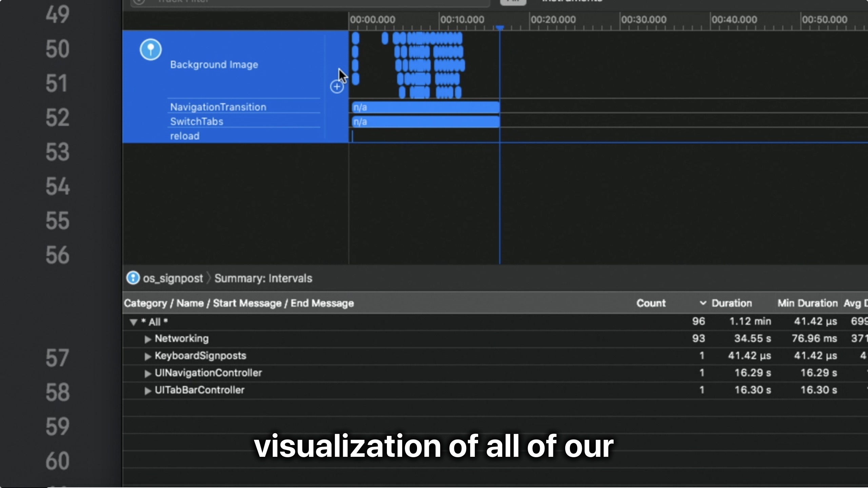Image resolution: width=868 pixels, height=488 pixels.
Task: Click the os_signpost instrument pin icon
Action: tap(151, 50)
